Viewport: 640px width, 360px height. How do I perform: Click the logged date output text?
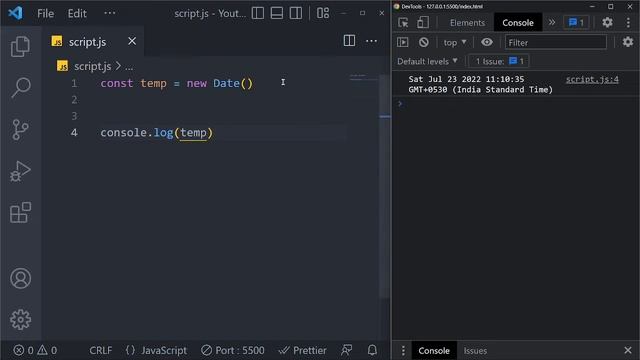tap(480, 84)
